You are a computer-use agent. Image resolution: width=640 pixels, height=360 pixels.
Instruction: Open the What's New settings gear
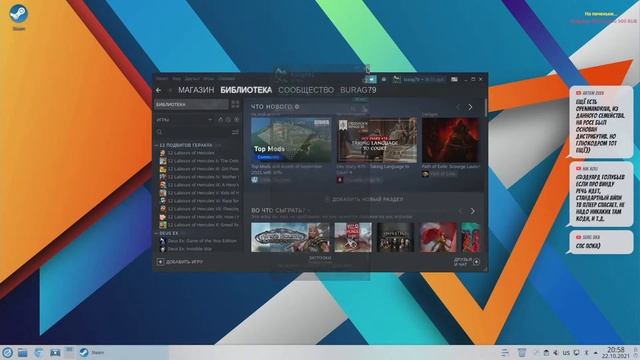coord(297,107)
